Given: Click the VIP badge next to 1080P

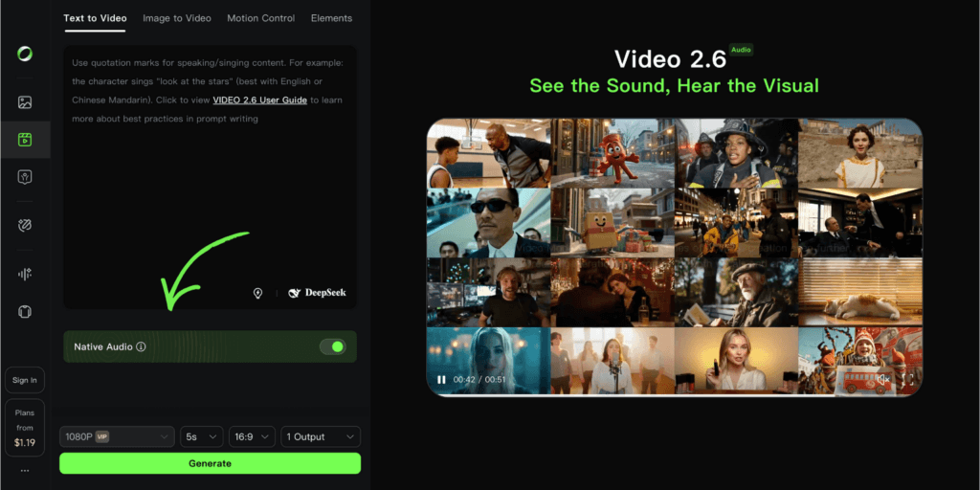Looking at the screenshot, I should tap(102, 436).
